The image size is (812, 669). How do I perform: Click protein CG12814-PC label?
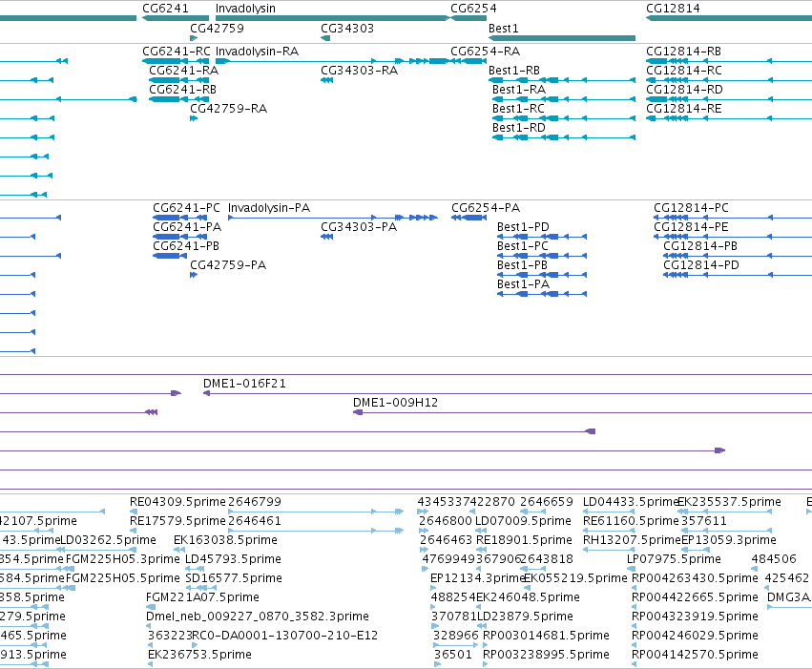click(x=691, y=208)
